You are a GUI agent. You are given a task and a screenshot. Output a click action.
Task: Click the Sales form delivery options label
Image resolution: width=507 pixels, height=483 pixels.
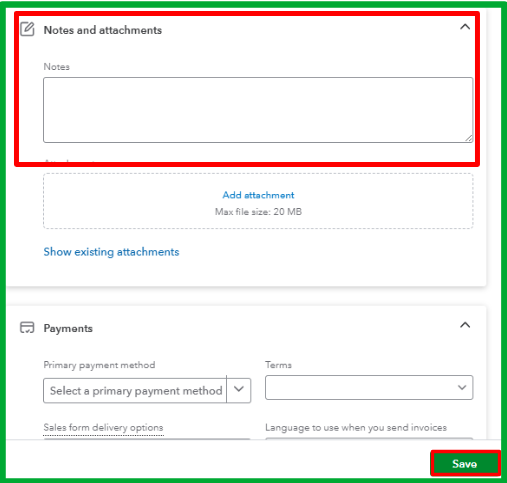[103, 428]
